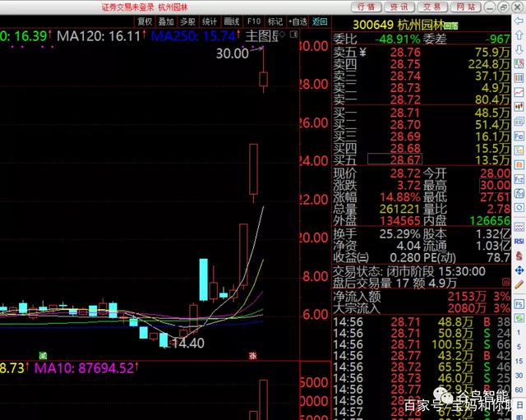The width and height of the screenshot is (526, 420).
Task: Click the MA120: 16.11 label
Action: pos(99,36)
